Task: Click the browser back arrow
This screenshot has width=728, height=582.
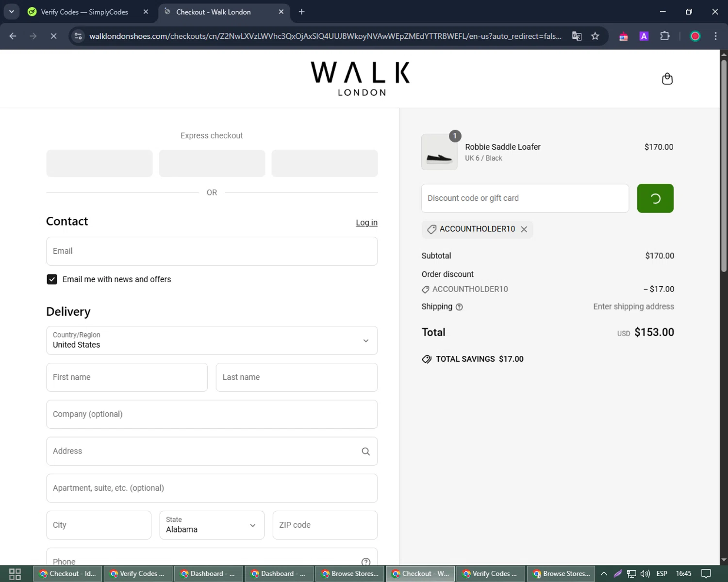Action: (x=13, y=36)
